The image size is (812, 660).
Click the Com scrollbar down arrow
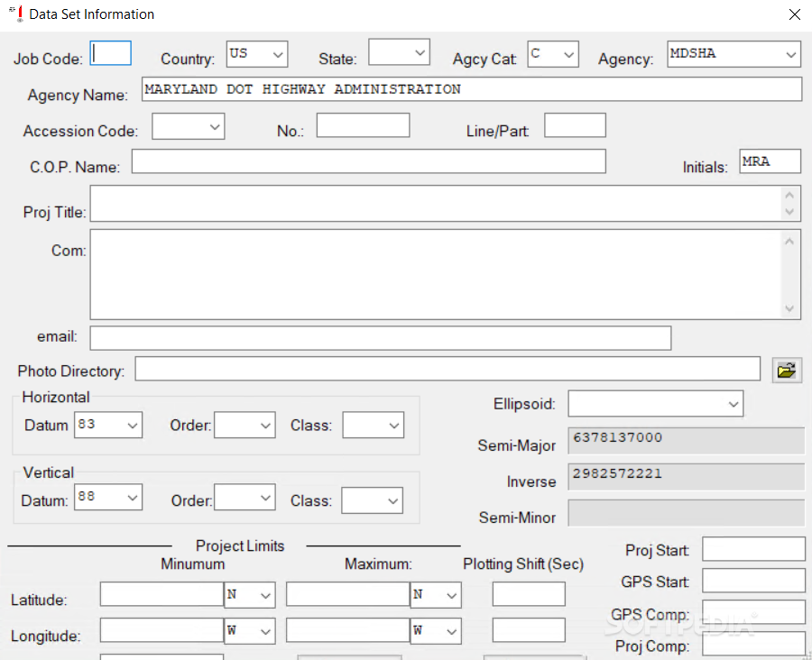(789, 308)
